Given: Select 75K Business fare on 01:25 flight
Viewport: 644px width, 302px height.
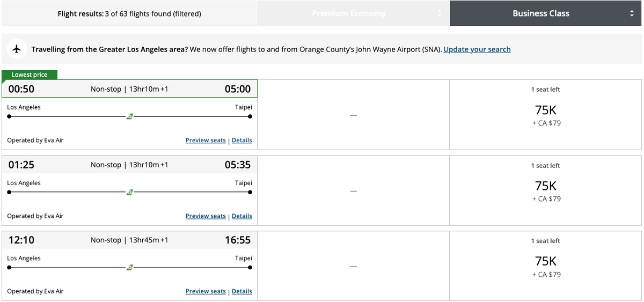Looking at the screenshot, I should [545, 190].
